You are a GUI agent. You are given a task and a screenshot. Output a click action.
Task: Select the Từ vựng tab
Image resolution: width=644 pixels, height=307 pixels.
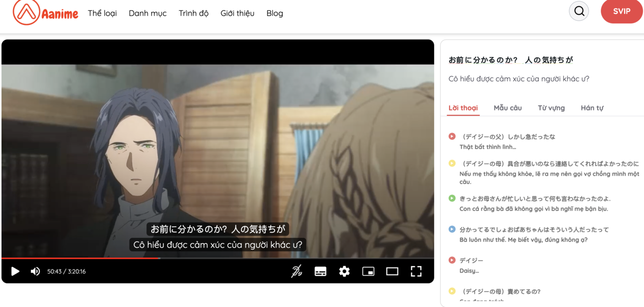[x=551, y=108]
